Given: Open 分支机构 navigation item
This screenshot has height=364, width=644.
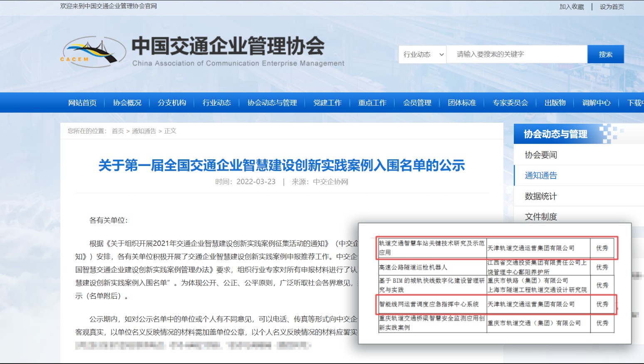Looking at the screenshot, I should pos(172,103).
